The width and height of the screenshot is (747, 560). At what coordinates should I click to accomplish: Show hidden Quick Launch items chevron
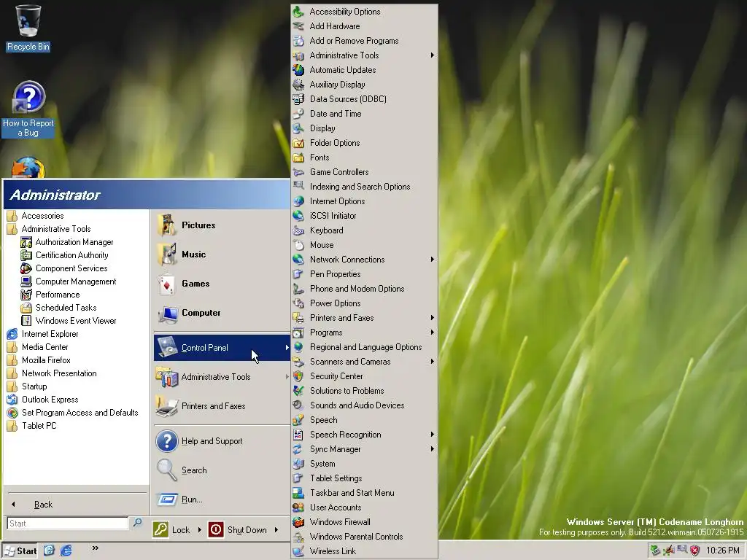96,548
